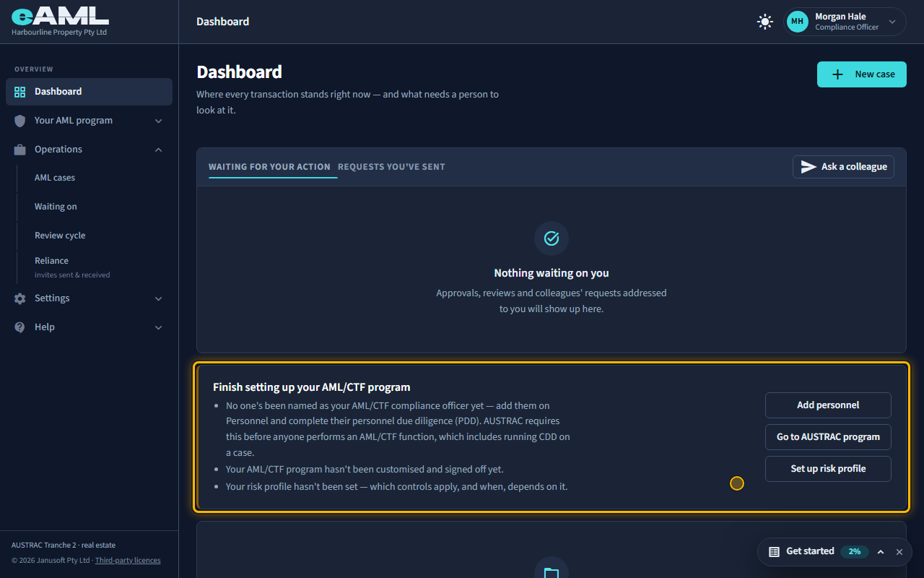Click the briefcase icon beside Operations

[x=20, y=150]
